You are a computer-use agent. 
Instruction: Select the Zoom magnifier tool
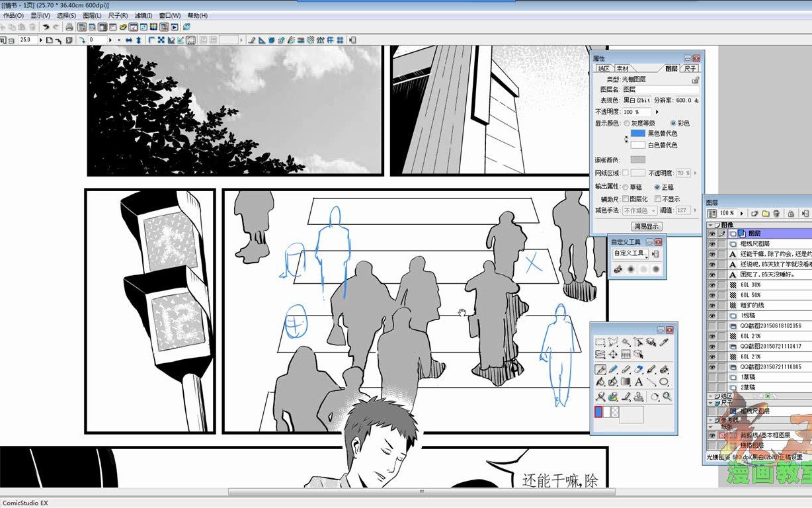[x=665, y=397]
